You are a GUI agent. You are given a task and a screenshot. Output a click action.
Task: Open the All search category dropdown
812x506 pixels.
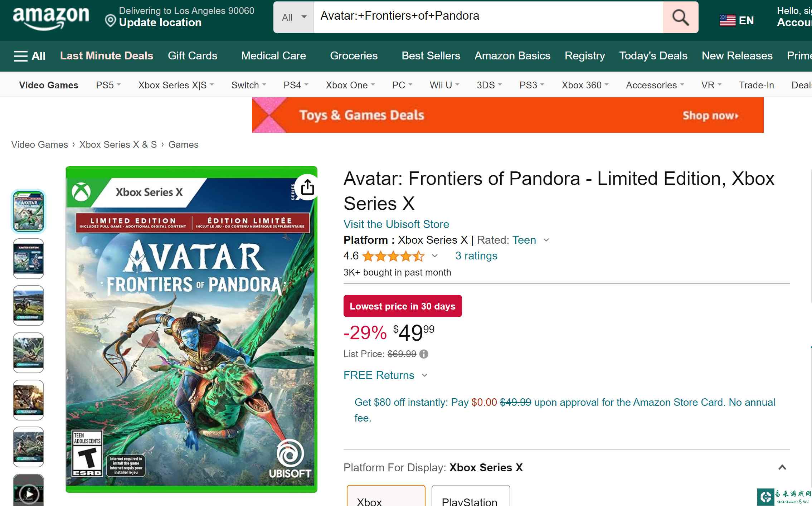[x=294, y=17]
